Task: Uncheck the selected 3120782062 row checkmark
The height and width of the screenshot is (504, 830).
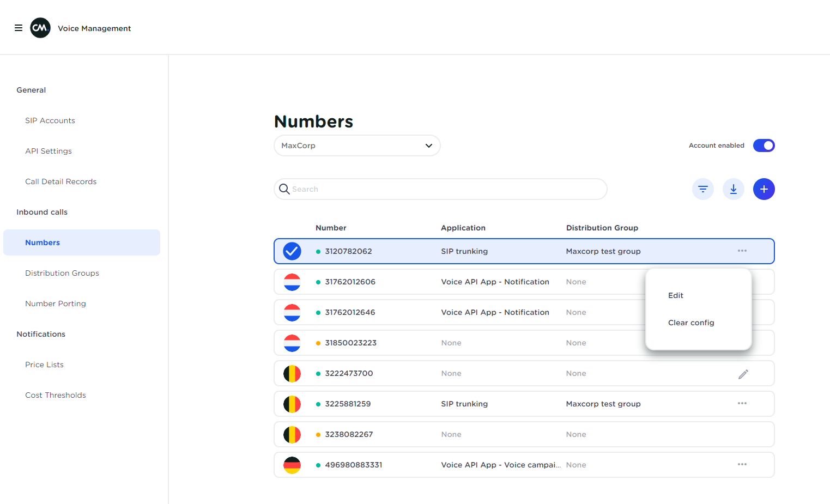Action: (x=292, y=251)
